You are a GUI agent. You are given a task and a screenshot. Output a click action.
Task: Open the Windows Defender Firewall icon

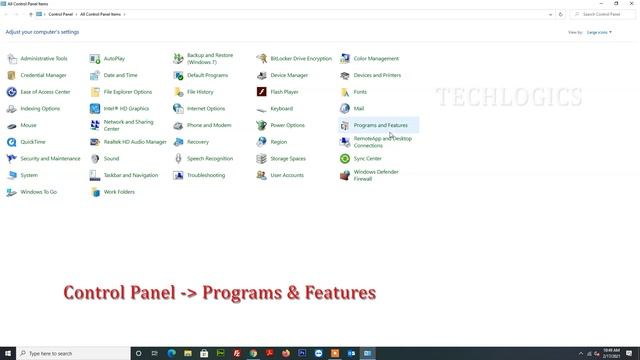click(345, 176)
